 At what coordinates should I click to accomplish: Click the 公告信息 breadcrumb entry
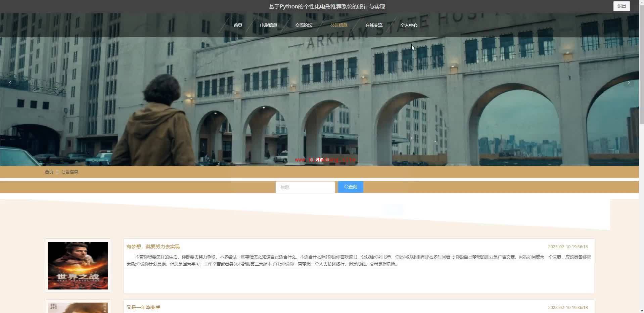coord(70,172)
